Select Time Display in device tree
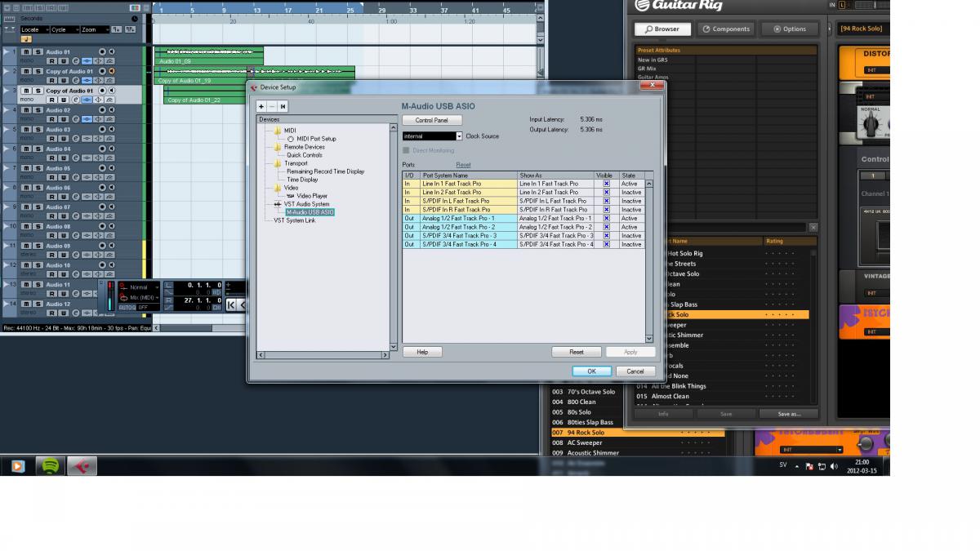Image resolution: width=980 pixels, height=551 pixels. coord(302,180)
